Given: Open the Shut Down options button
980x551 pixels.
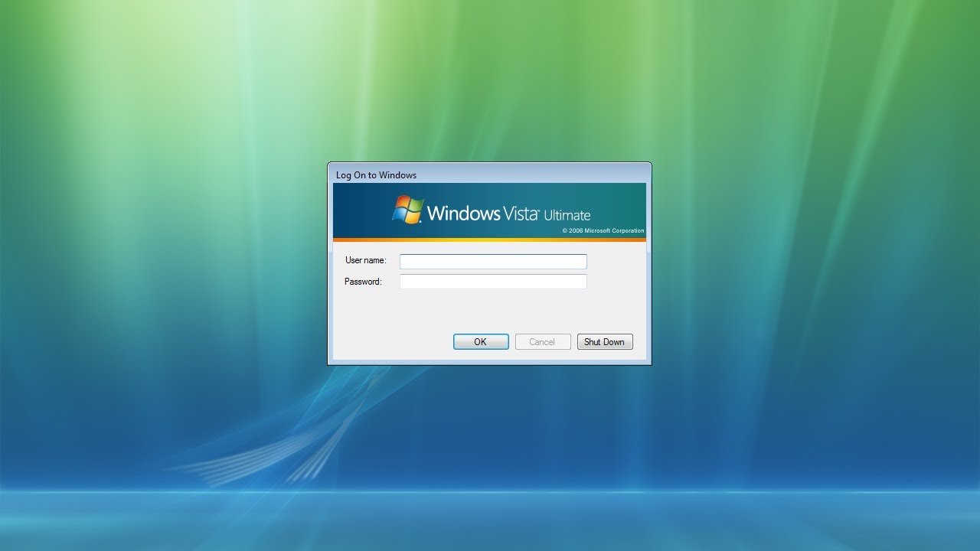Looking at the screenshot, I should point(605,342).
